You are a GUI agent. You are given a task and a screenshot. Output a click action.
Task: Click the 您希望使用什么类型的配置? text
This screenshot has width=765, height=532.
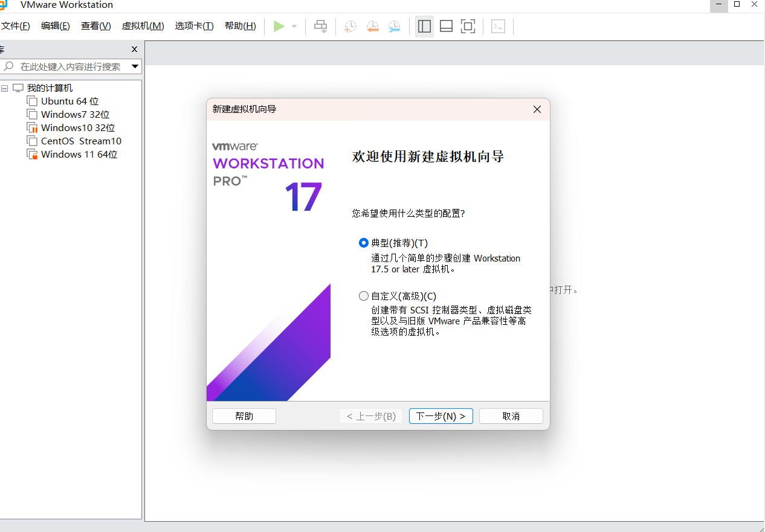coord(408,213)
